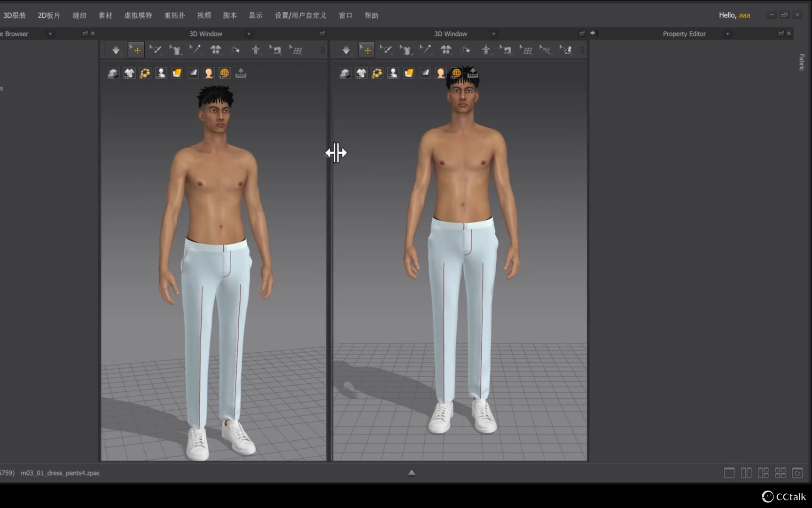Click the fold arrangement icon in left 3D Window
Image resolution: width=812 pixels, height=508 pixels.
[236, 50]
